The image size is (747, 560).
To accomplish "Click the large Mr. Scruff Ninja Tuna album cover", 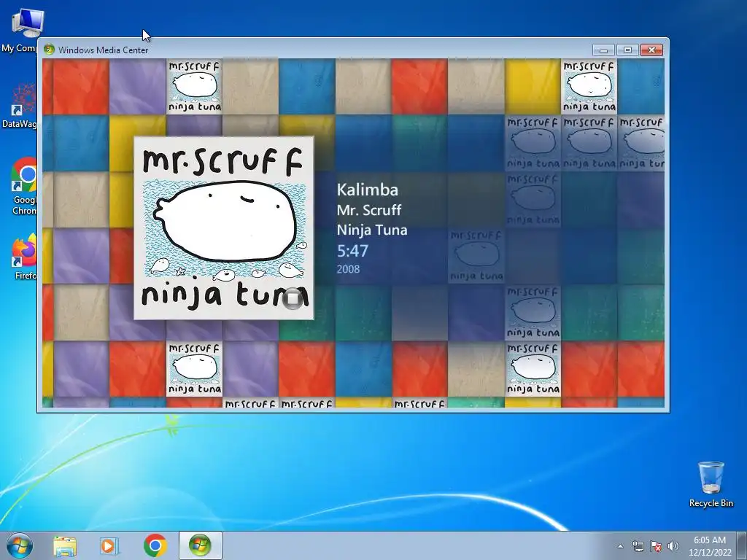I will 224,228.
